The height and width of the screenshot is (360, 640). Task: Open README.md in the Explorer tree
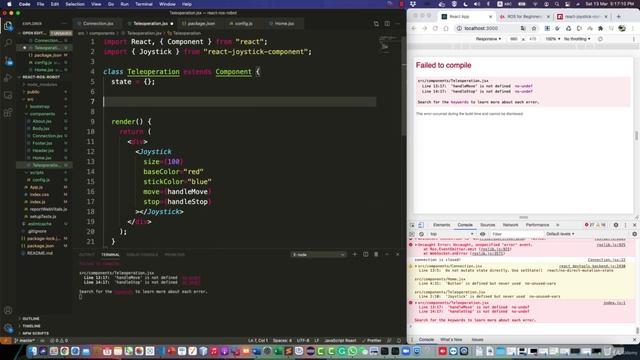tap(40, 253)
